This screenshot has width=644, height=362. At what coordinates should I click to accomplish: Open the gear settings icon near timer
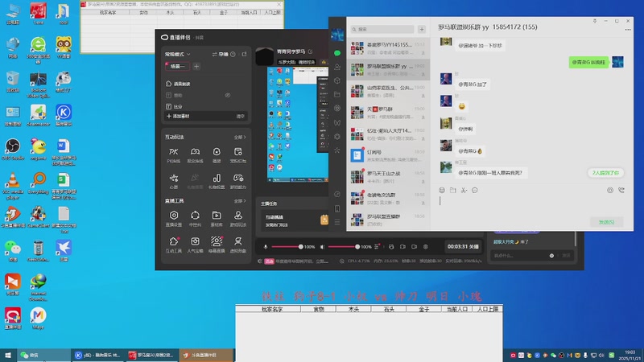pyautogui.click(x=426, y=247)
